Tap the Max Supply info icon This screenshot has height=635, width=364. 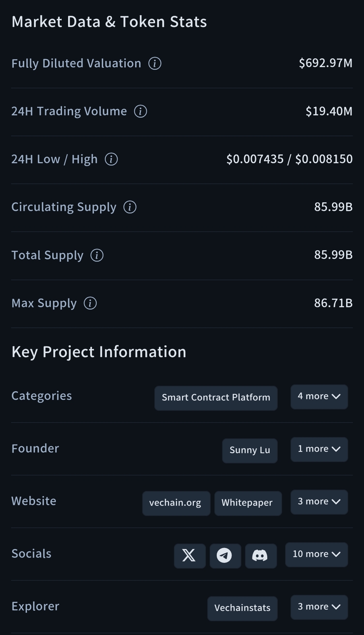pos(90,303)
